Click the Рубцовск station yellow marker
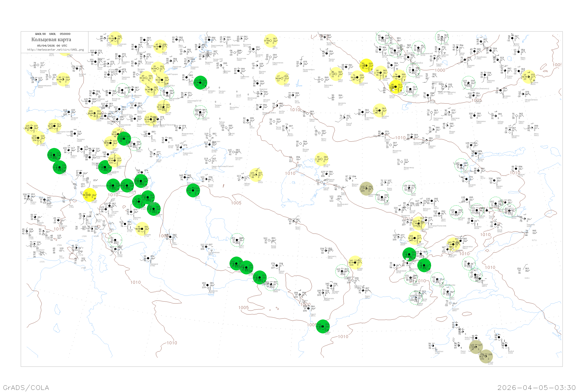This screenshot has height=392, width=588. [528, 77]
